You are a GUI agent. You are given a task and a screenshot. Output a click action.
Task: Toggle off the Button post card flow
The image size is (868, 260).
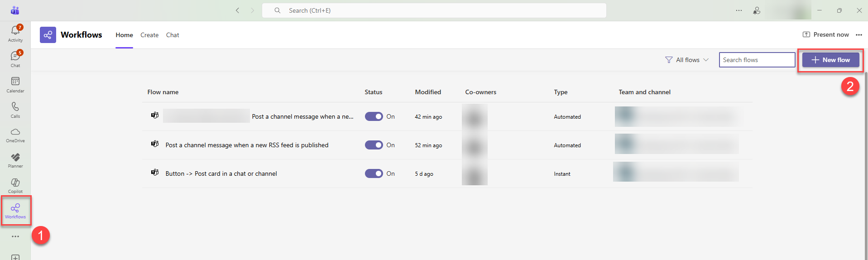[x=374, y=173]
